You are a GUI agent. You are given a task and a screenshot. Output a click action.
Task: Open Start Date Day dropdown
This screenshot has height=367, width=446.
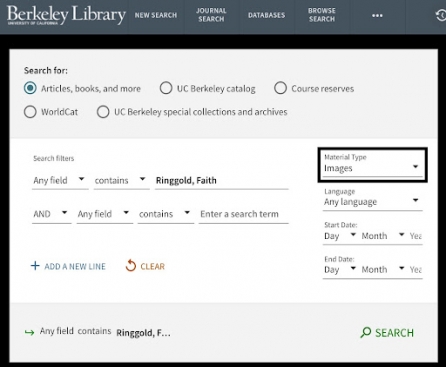(x=340, y=236)
